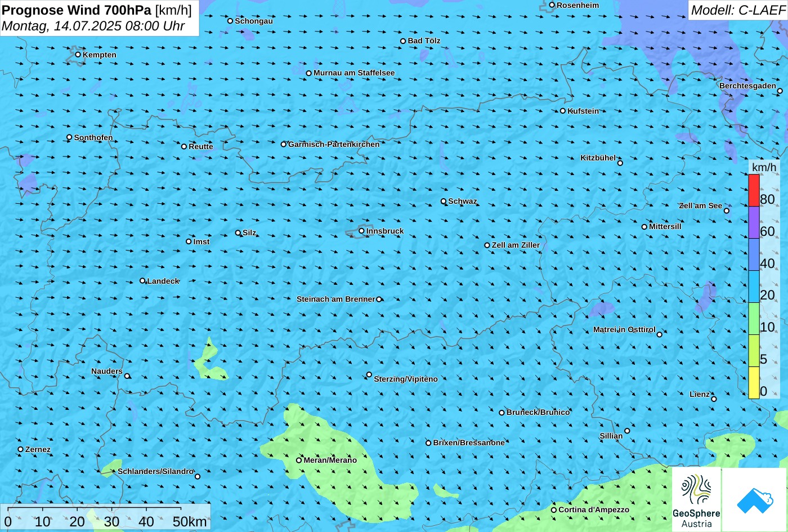Click the Kufstein city marker
This screenshot has width=788, height=532.
click(x=562, y=111)
